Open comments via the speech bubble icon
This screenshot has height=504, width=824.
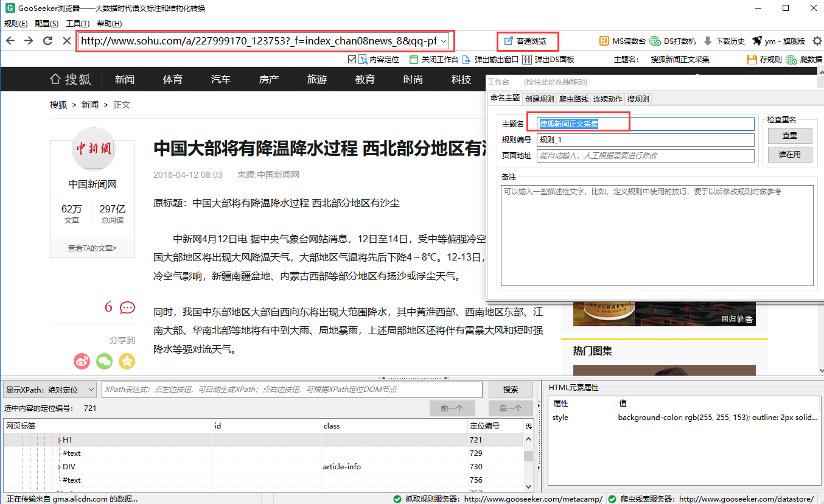pos(127,307)
